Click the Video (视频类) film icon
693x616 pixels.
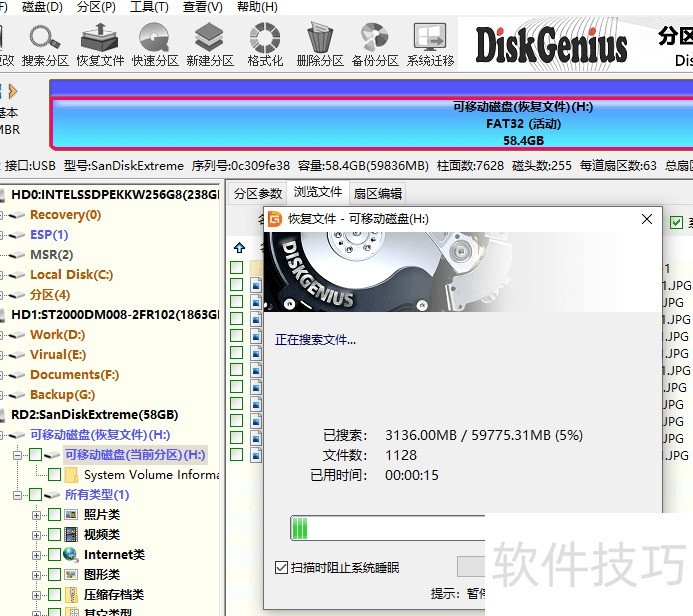pos(71,535)
